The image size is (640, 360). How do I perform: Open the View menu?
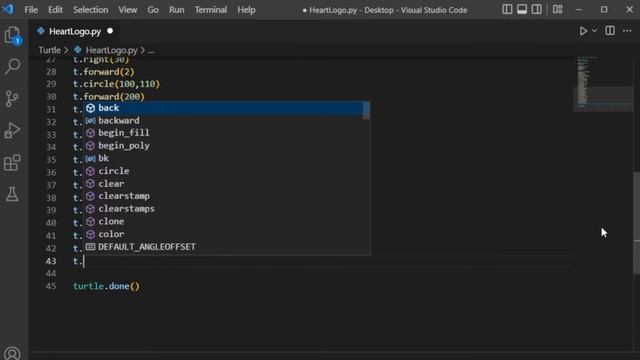click(x=128, y=9)
